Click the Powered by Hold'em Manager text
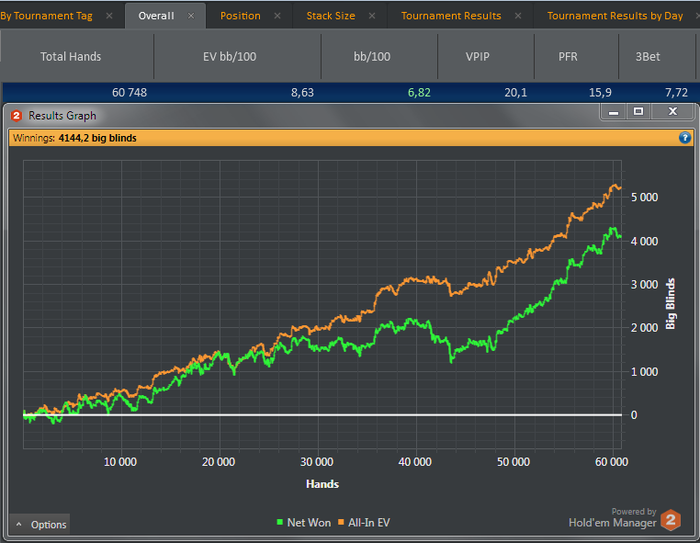700x543 pixels. (x=612, y=518)
